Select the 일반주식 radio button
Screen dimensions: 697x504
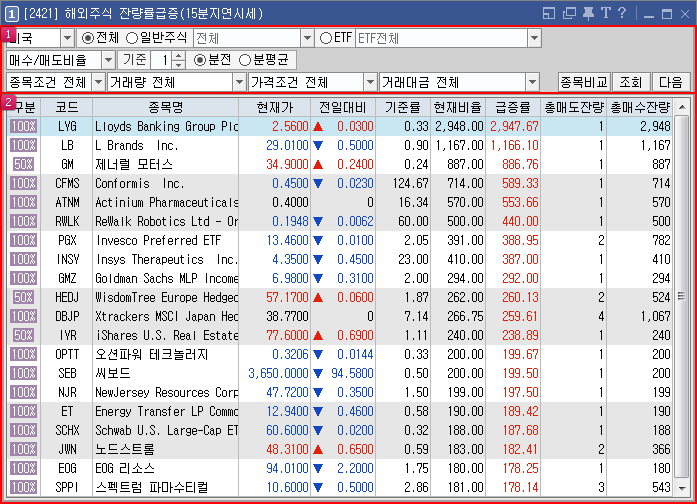click(132, 39)
